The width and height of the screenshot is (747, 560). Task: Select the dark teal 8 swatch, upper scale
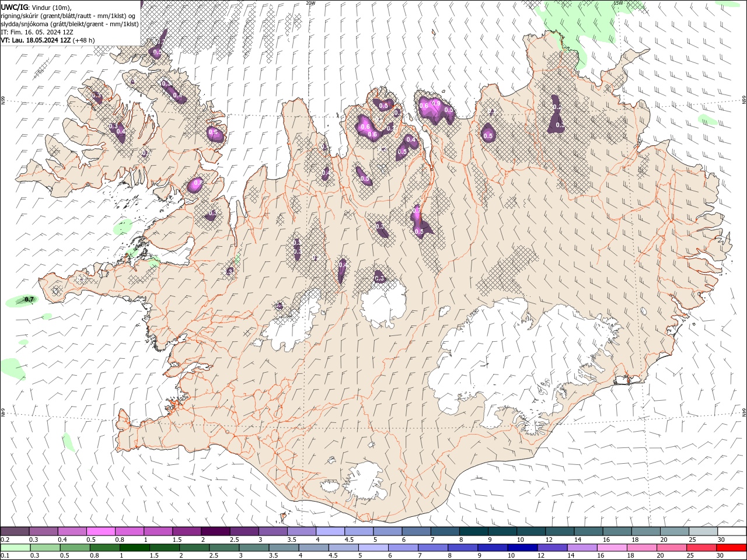[x=473, y=531]
